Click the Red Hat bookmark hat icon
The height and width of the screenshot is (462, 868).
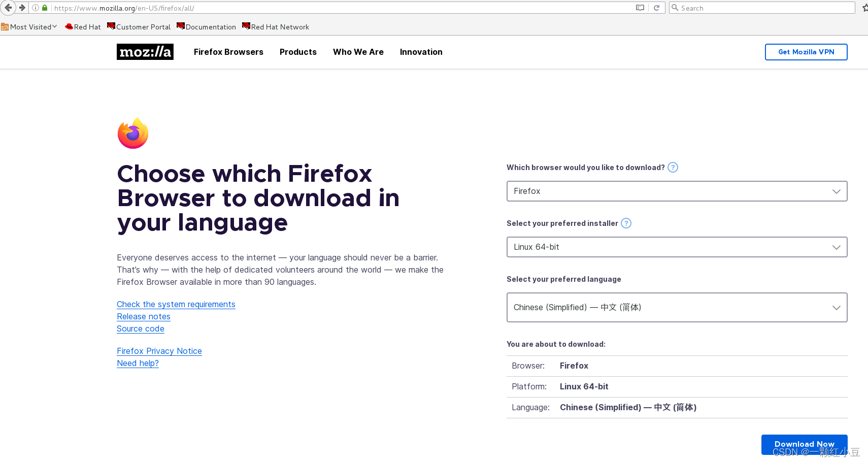tap(69, 26)
